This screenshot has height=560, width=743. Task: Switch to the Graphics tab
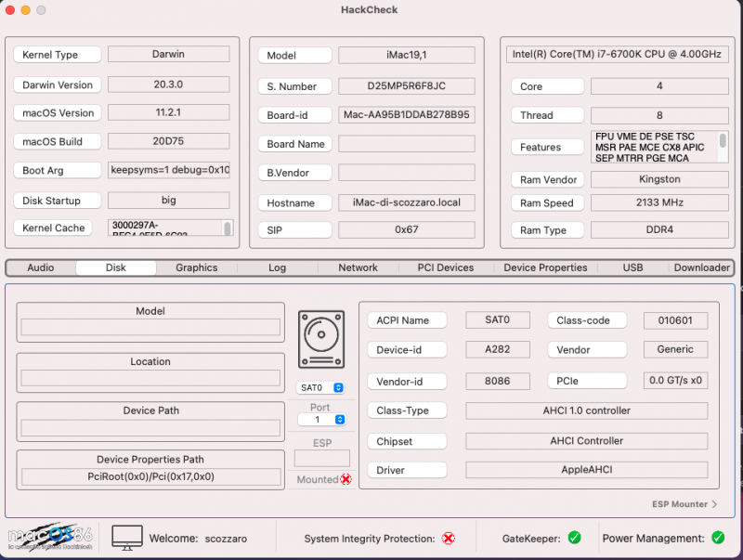click(x=197, y=267)
